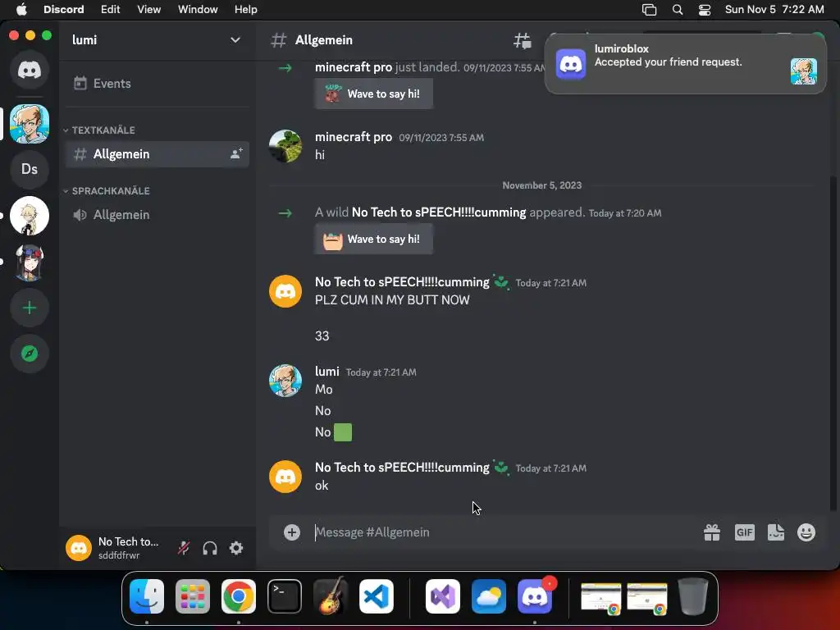Open Spotlight search in menu bar
This screenshot has width=840, height=630.
[678, 9]
